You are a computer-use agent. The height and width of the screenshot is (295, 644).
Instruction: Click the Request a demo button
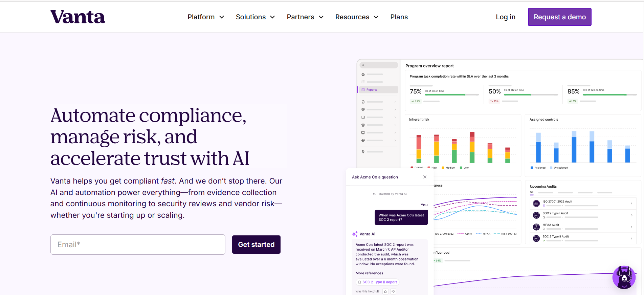click(559, 17)
